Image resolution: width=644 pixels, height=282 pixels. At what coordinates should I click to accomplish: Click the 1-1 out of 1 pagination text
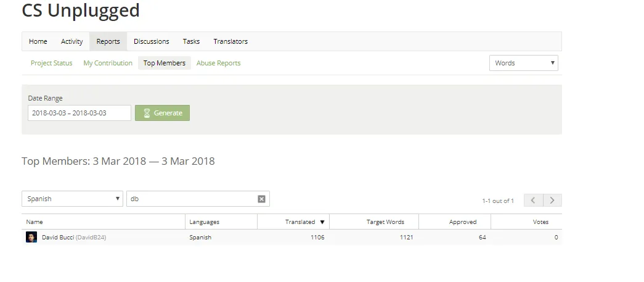click(x=498, y=201)
